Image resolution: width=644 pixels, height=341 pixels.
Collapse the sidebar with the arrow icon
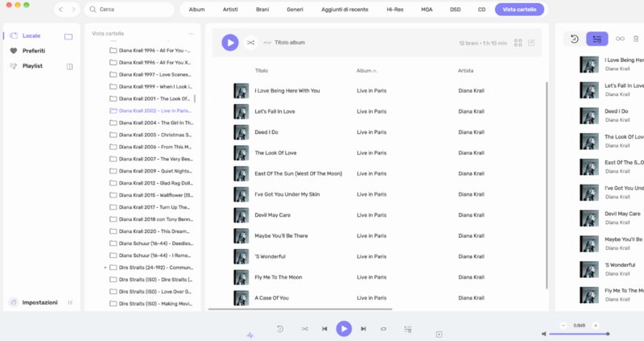tap(70, 302)
